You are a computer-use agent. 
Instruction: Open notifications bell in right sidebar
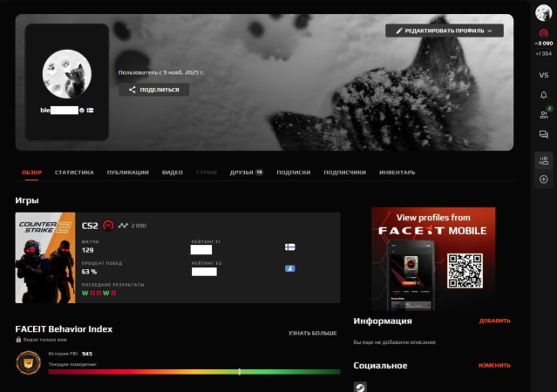543,95
